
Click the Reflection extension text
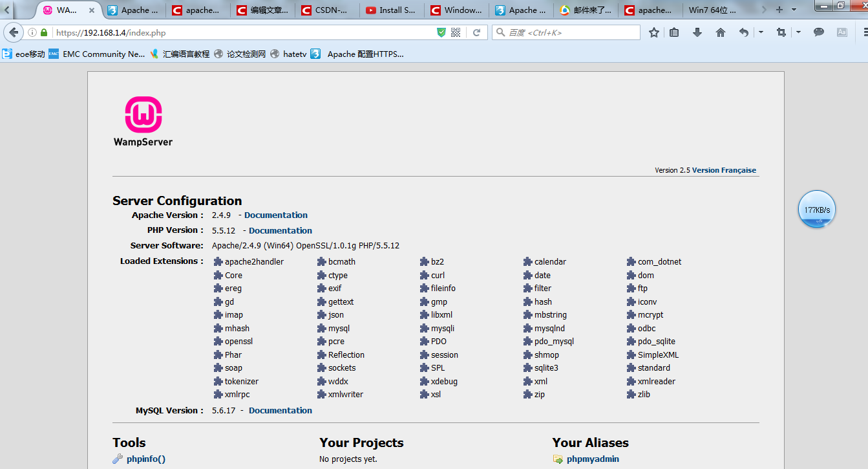tap(346, 355)
